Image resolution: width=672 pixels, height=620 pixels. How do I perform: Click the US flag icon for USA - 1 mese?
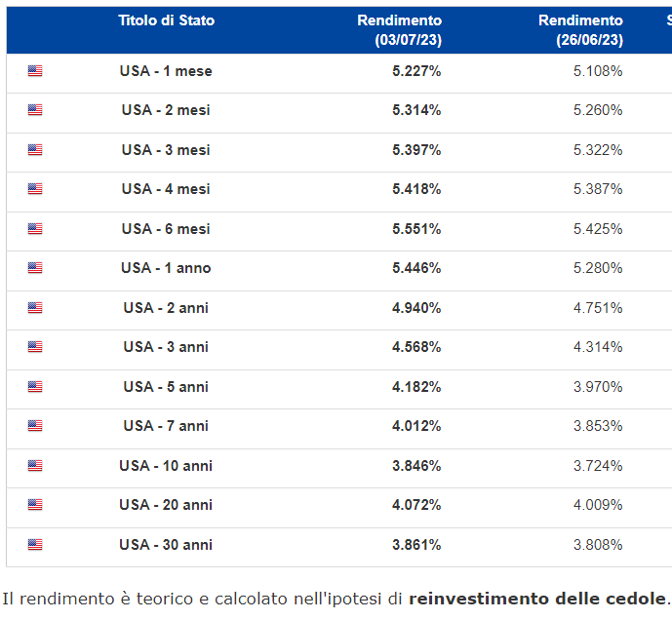pyautogui.click(x=35, y=71)
